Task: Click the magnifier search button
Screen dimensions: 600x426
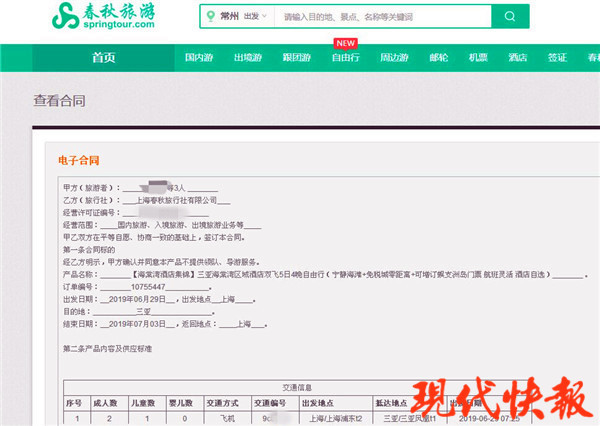Action: pos(510,17)
